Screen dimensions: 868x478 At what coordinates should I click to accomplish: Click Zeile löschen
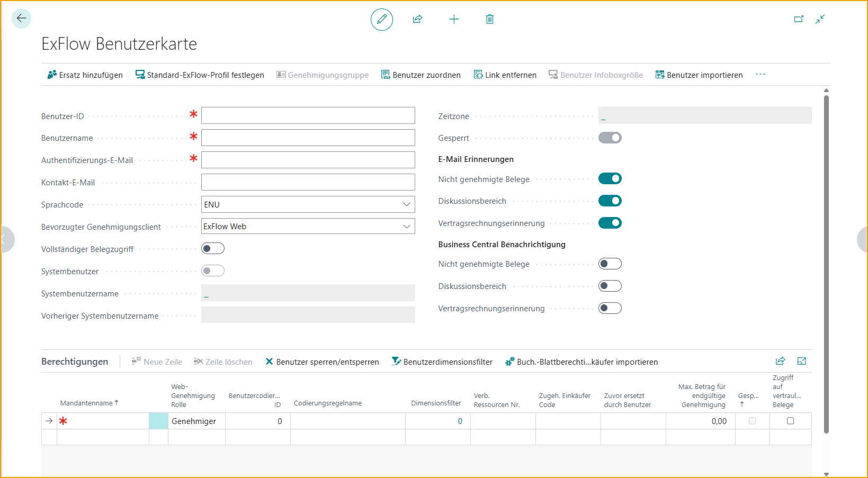(x=223, y=362)
